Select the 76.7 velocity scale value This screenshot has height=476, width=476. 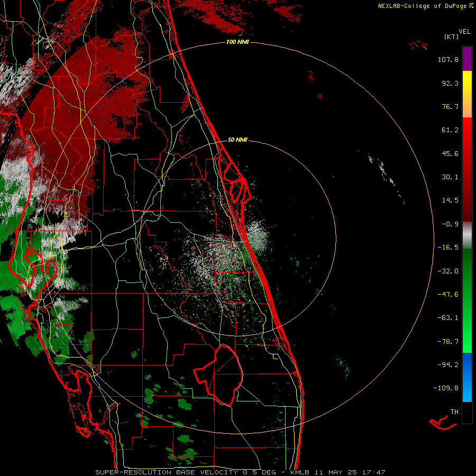click(450, 106)
